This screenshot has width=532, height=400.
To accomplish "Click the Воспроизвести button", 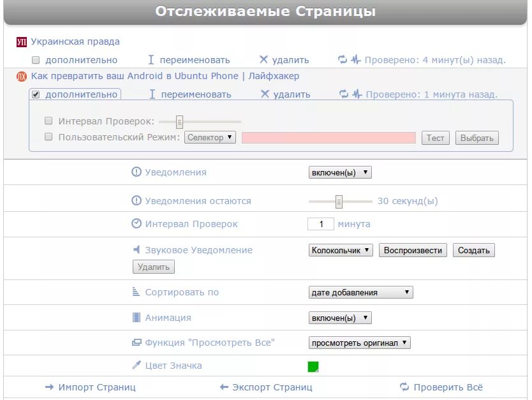I will 413,250.
